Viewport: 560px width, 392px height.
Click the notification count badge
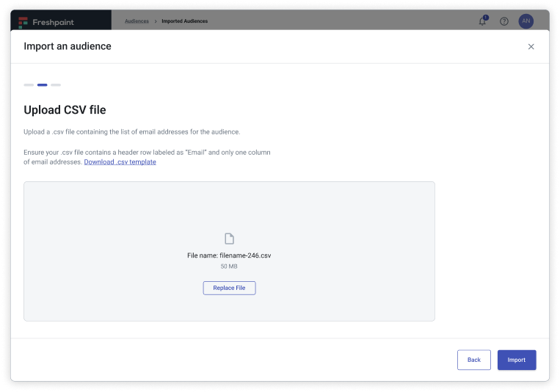pos(485,17)
